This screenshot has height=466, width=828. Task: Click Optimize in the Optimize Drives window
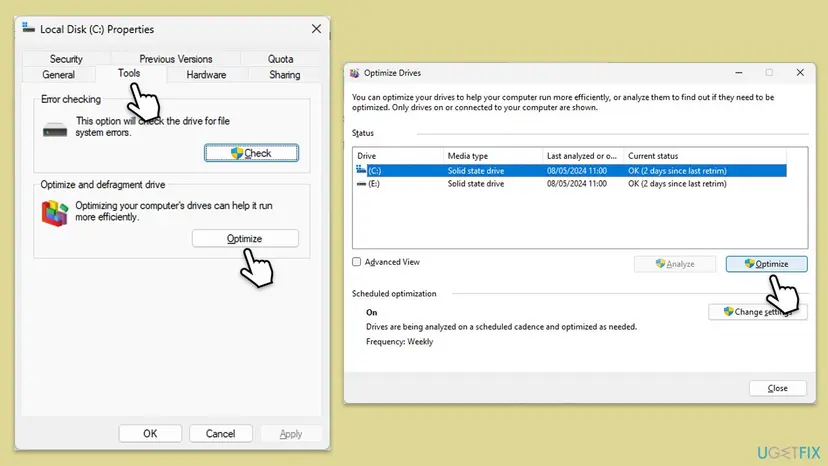[x=766, y=264]
